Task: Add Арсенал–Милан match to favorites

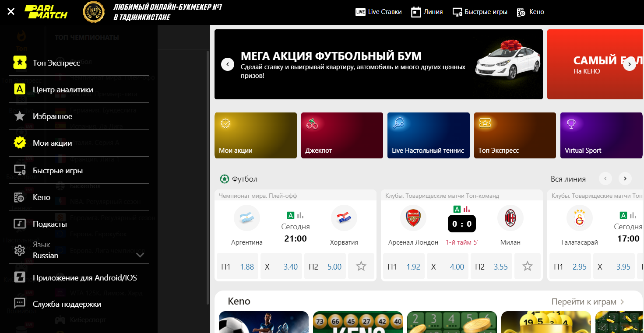Action: (528, 266)
